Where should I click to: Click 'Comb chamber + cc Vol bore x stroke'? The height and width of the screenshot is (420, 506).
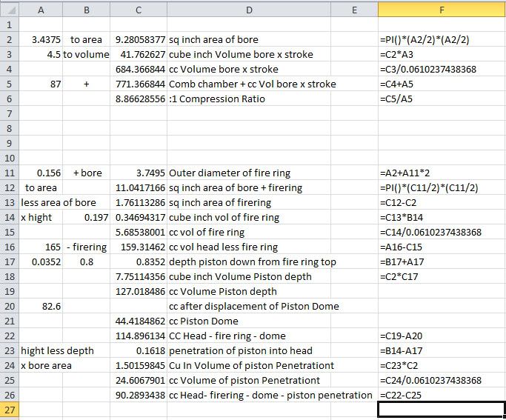252,84
